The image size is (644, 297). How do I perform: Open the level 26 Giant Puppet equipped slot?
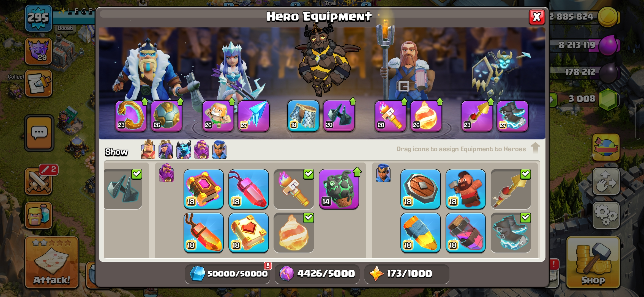coord(218,116)
